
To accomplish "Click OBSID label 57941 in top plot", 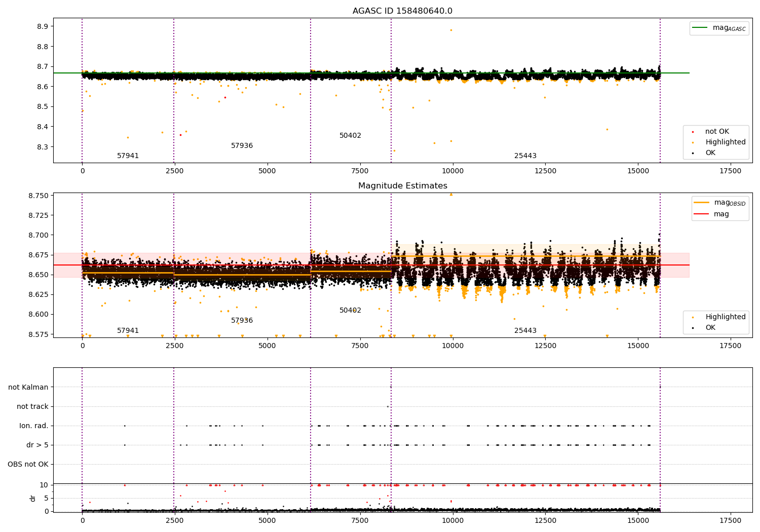I will point(128,156).
